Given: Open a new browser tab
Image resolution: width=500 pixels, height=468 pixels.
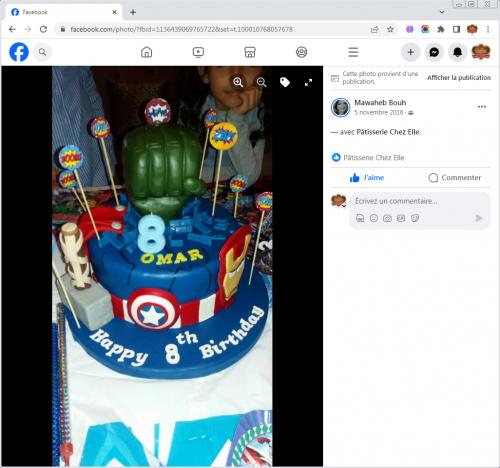Looking at the screenshot, I should point(133,12).
